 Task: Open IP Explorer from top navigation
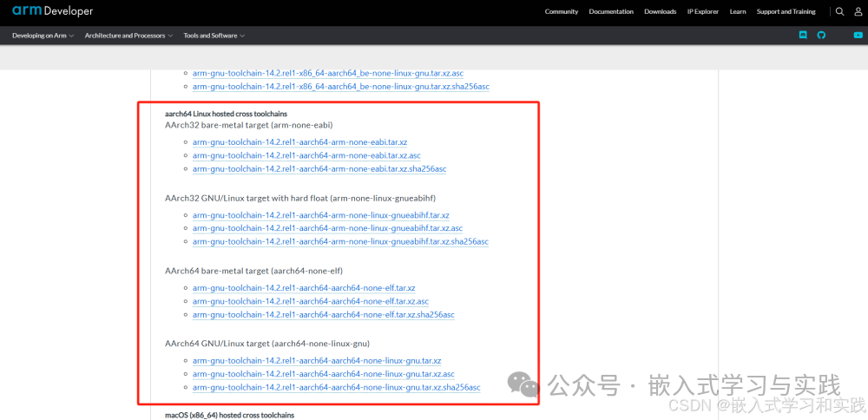pyautogui.click(x=702, y=11)
